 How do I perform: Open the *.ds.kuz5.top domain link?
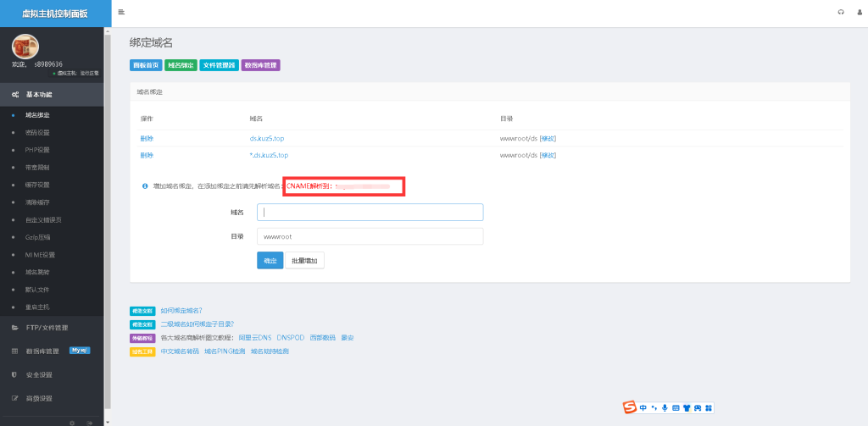(269, 156)
